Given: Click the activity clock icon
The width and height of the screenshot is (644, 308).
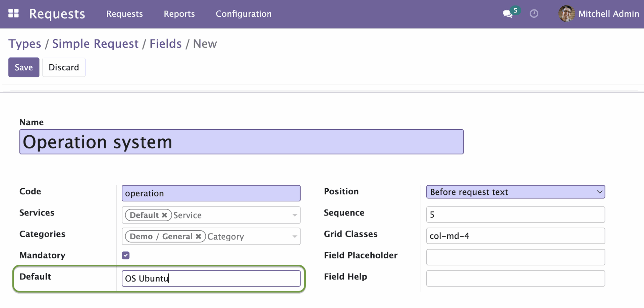Looking at the screenshot, I should pyautogui.click(x=534, y=13).
